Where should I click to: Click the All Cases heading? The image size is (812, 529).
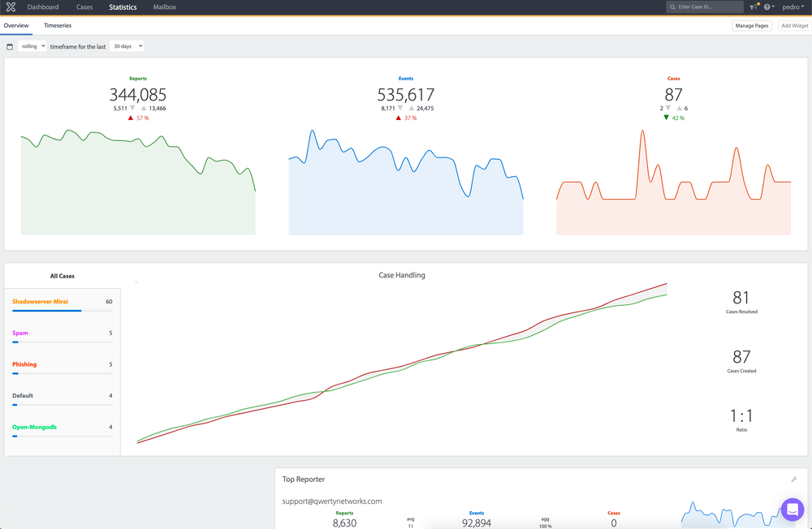[63, 276]
